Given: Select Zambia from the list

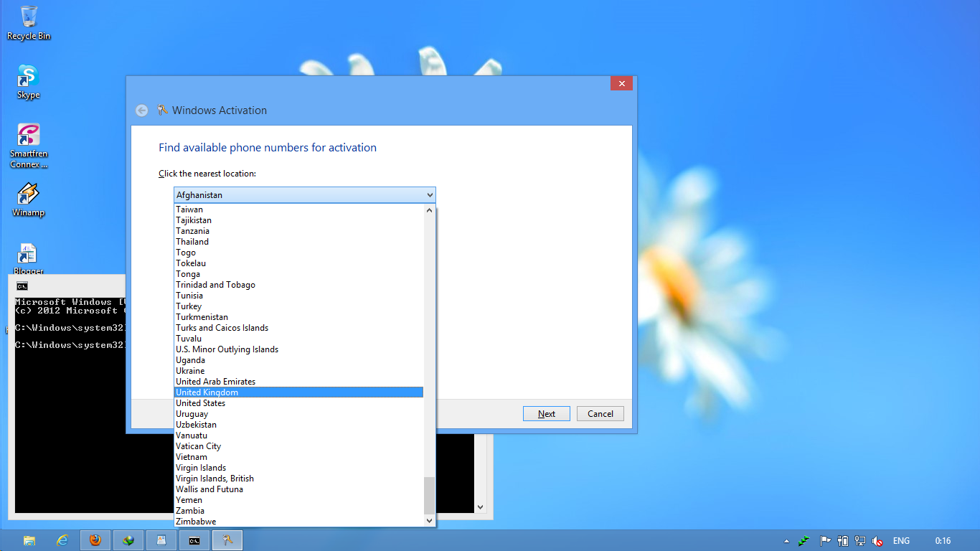Looking at the screenshot, I should point(299,511).
